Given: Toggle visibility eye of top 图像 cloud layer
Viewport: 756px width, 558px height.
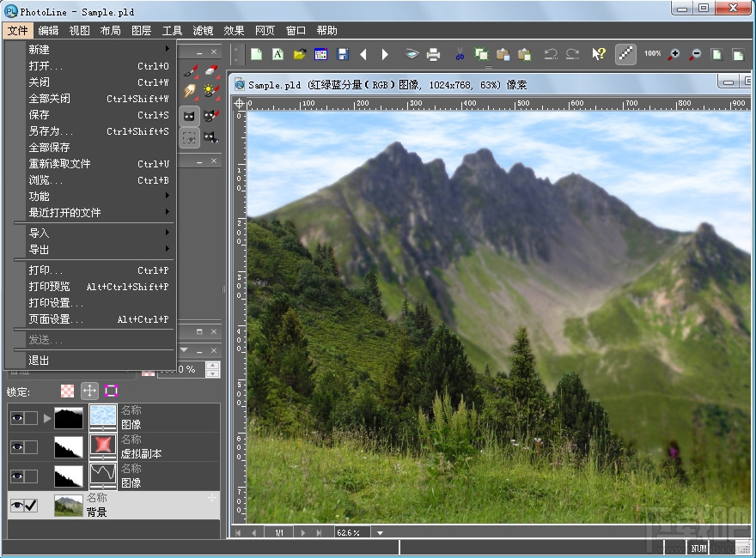Looking at the screenshot, I should coord(17,417).
